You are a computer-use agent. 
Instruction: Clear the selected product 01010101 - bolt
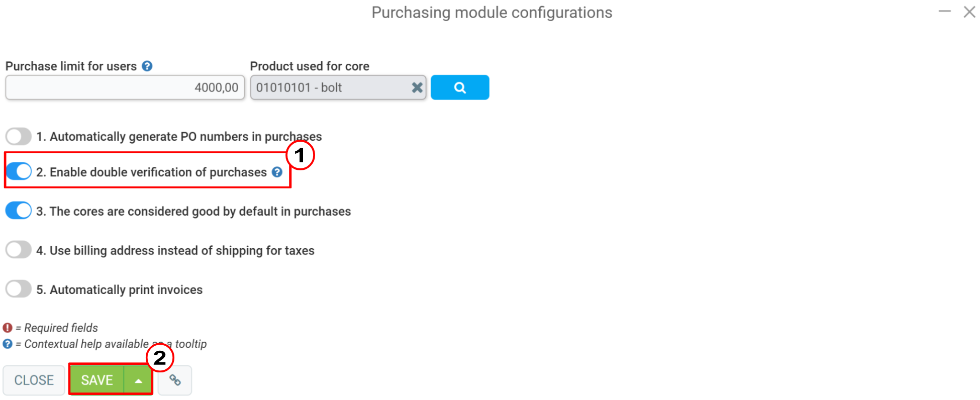click(x=417, y=87)
